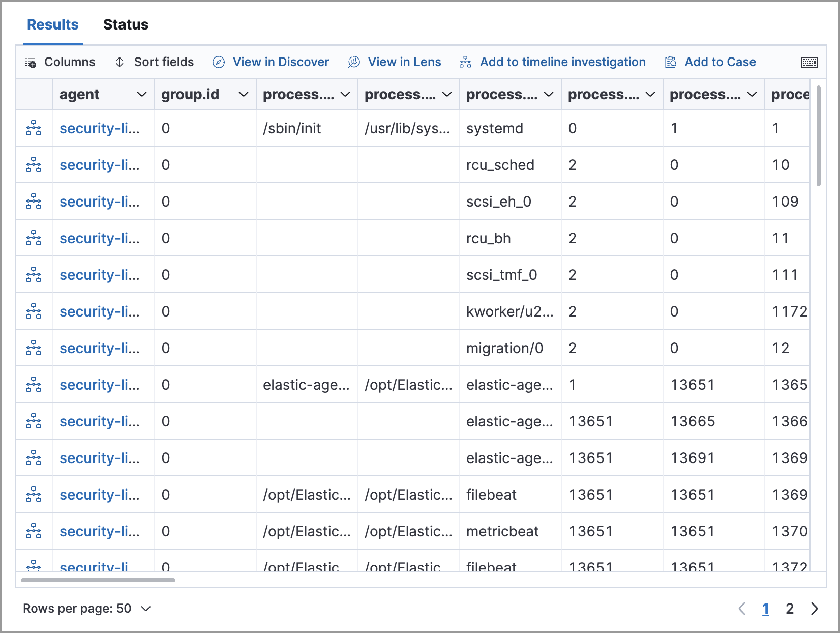Open page 2 of results
840x633 pixels.
coord(790,608)
